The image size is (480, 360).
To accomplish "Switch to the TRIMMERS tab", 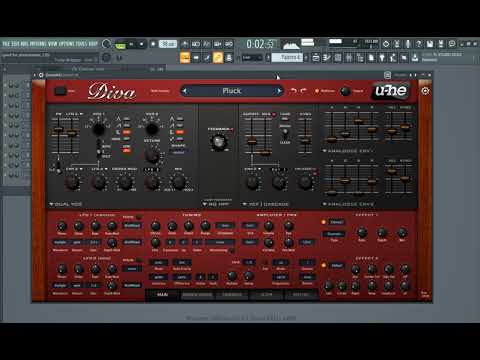I will (x=232, y=295).
